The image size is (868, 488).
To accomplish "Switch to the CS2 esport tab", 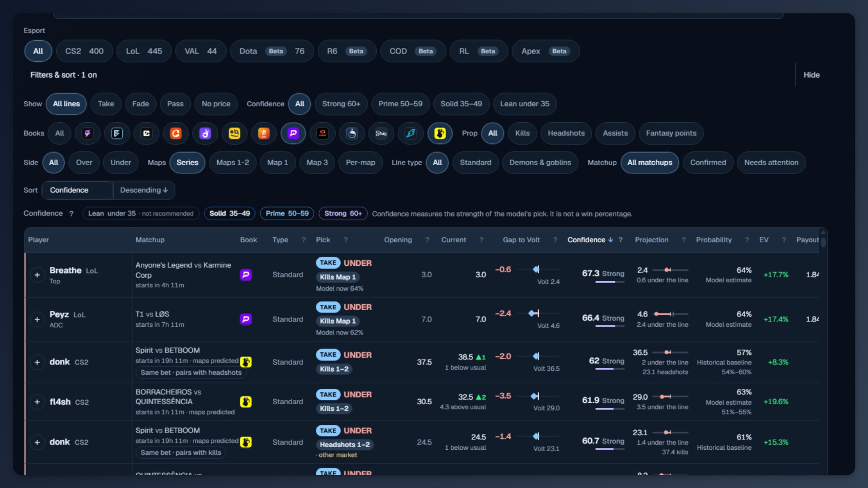I will pyautogui.click(x=84, y=51).
